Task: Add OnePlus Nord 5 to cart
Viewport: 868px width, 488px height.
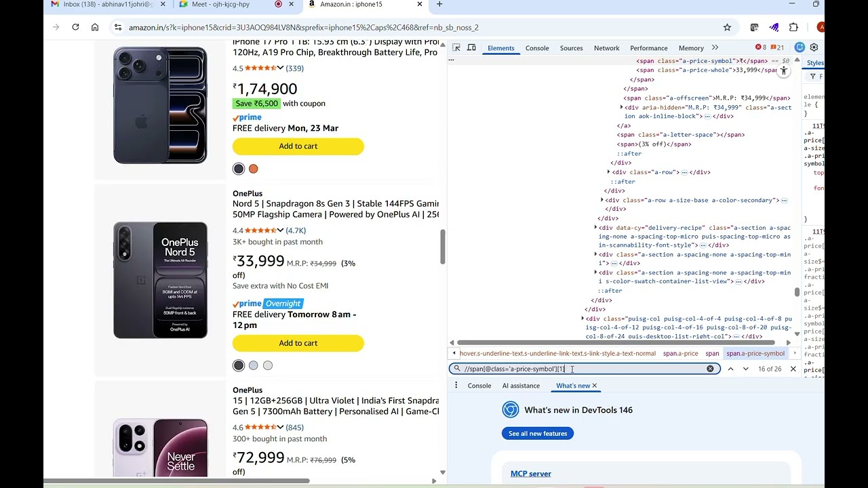Action: [x=298, y=343]
